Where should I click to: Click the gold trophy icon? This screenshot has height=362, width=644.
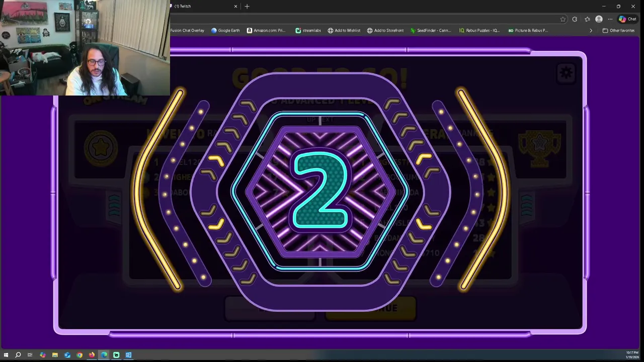tap(539, 148)
